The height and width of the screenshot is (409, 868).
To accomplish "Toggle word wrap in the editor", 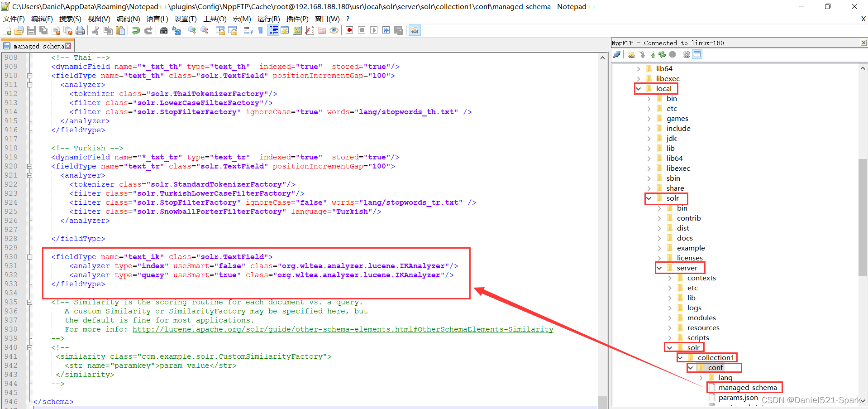I will coord(248,30).
